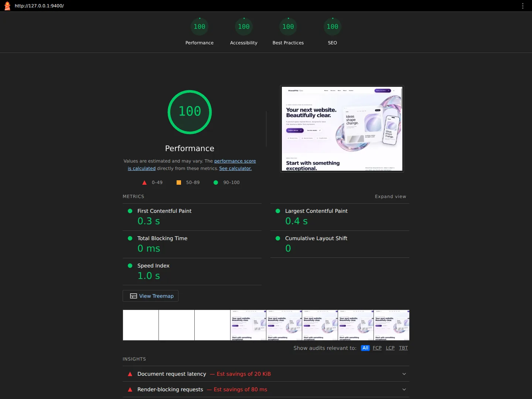This screenshot has height=399, width=532.
Task: Click the treemap icon in View Treemap
Action: [134, 296]
